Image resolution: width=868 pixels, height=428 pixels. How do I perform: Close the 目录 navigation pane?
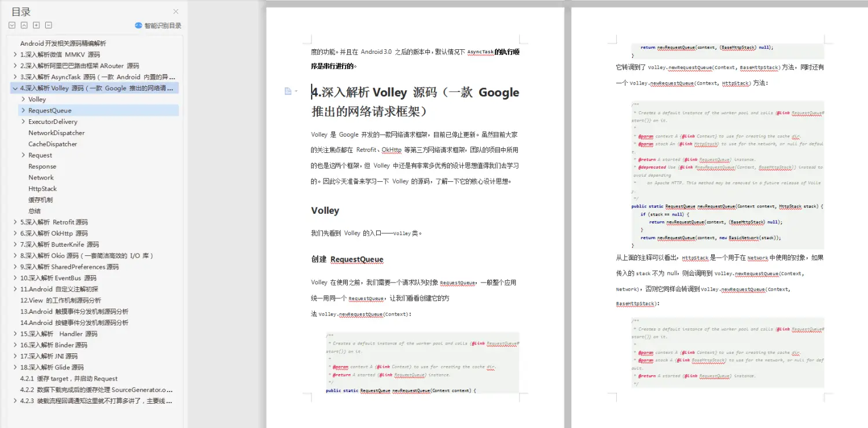[176, 12]
